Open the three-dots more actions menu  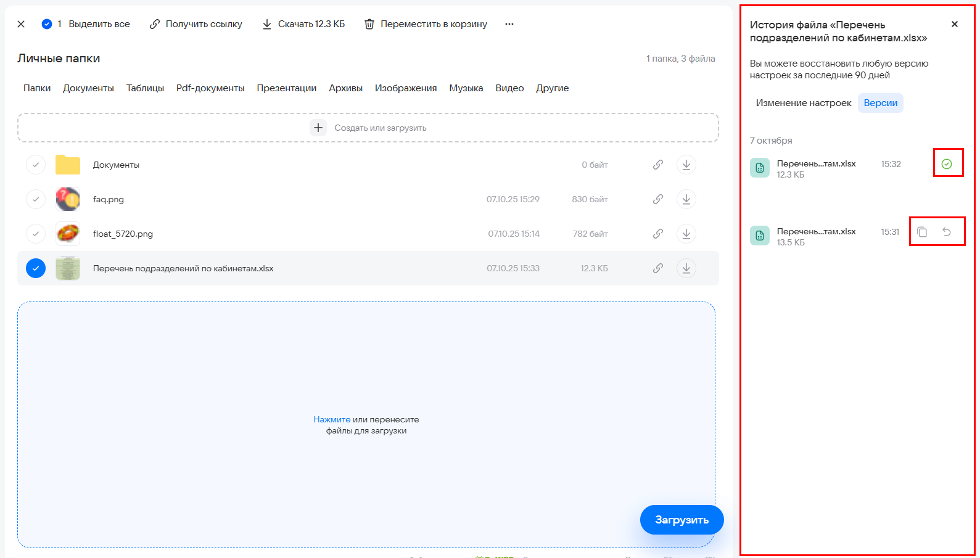pos(509,24)
